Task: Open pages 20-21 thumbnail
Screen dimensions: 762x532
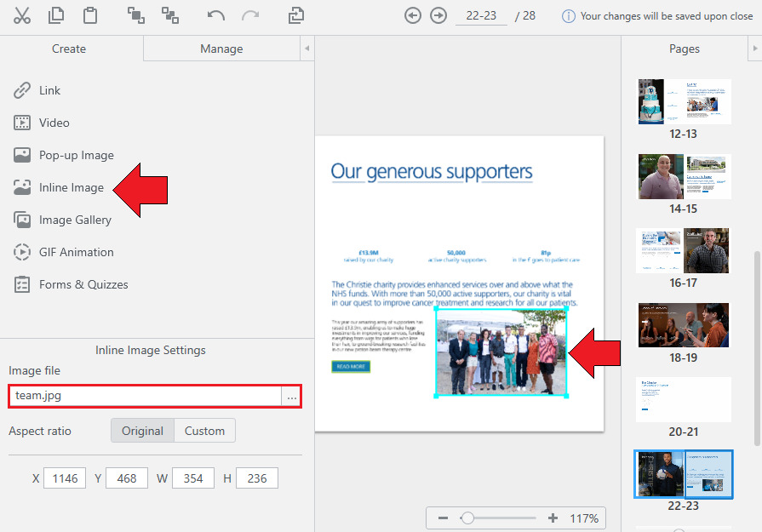Action: [x=684, y=399]
